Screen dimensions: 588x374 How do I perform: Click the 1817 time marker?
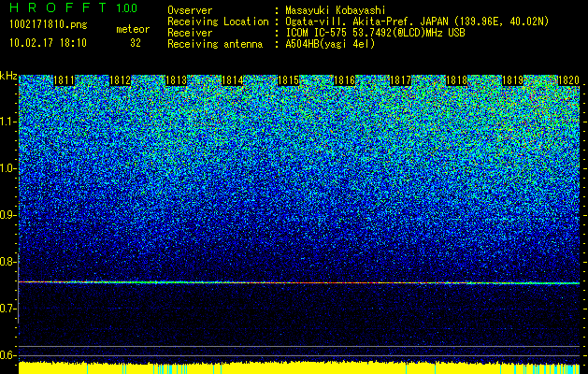click(x=401, y=80)
